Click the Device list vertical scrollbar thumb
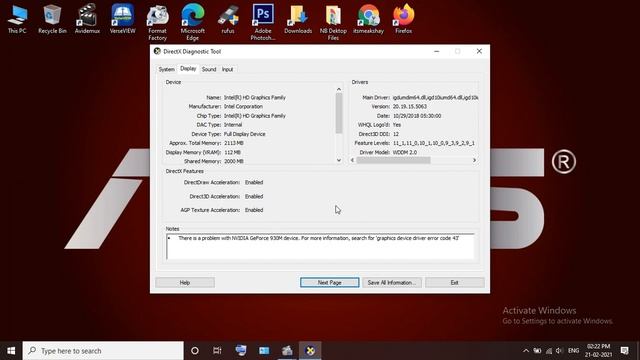This screenshot has height=360, width=640. 339,113
